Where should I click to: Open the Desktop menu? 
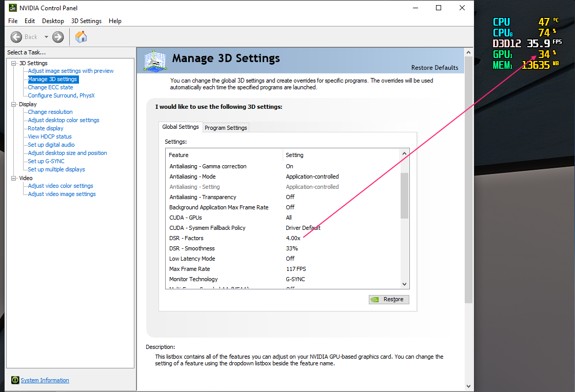(53, 21)
